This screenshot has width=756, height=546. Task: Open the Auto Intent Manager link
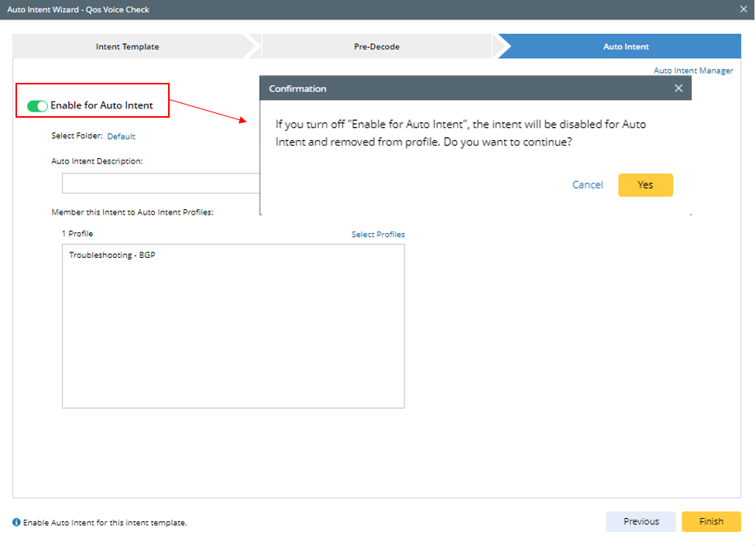click(x=693, y=70)
